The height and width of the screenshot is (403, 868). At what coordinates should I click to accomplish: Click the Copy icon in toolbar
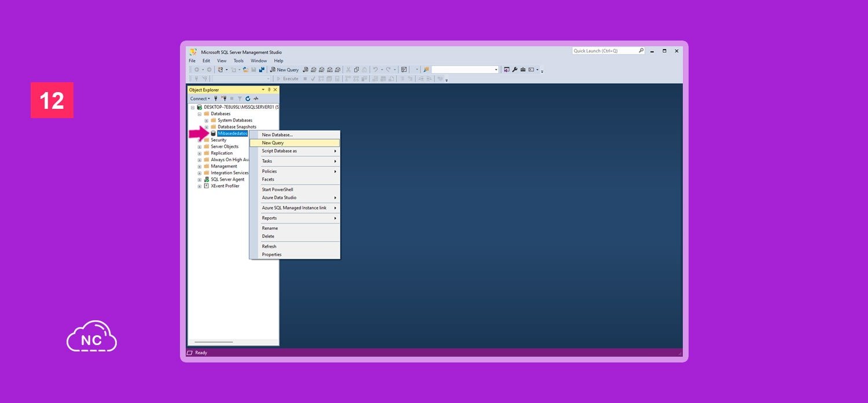[x=356, y=69]
